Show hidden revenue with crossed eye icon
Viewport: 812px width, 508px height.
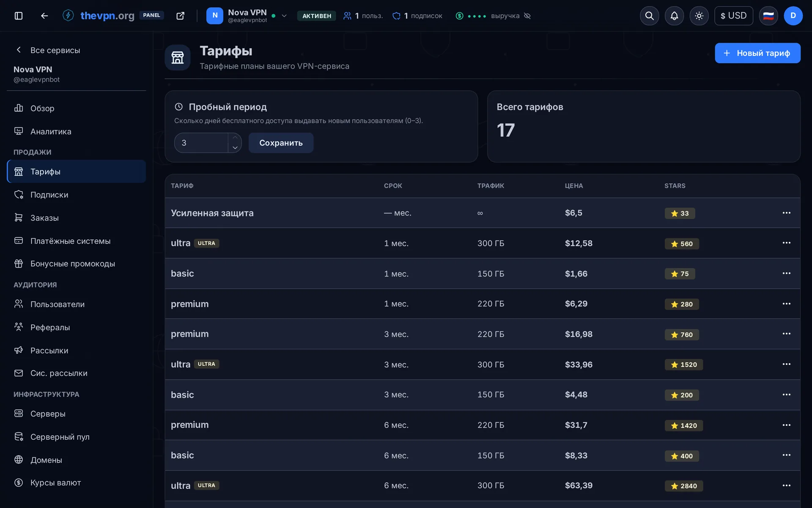click(527, 16)
